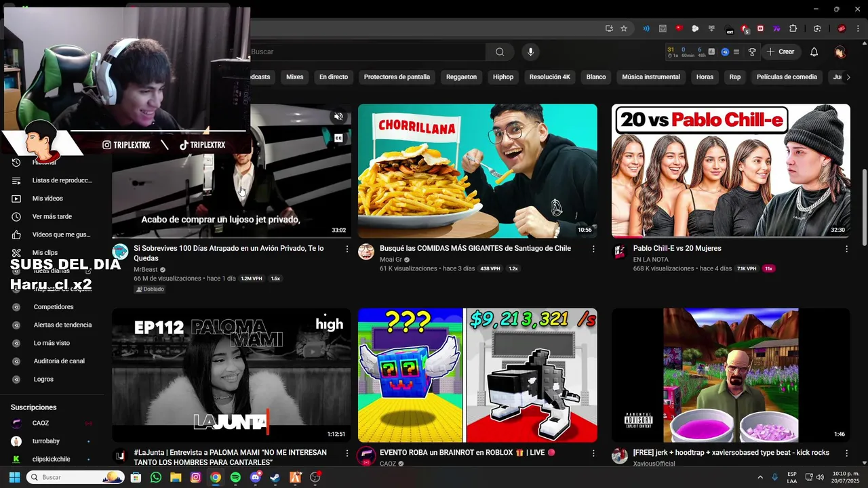
Task: Select the Hiphop filter chip
Action: [x=503, y=77]
